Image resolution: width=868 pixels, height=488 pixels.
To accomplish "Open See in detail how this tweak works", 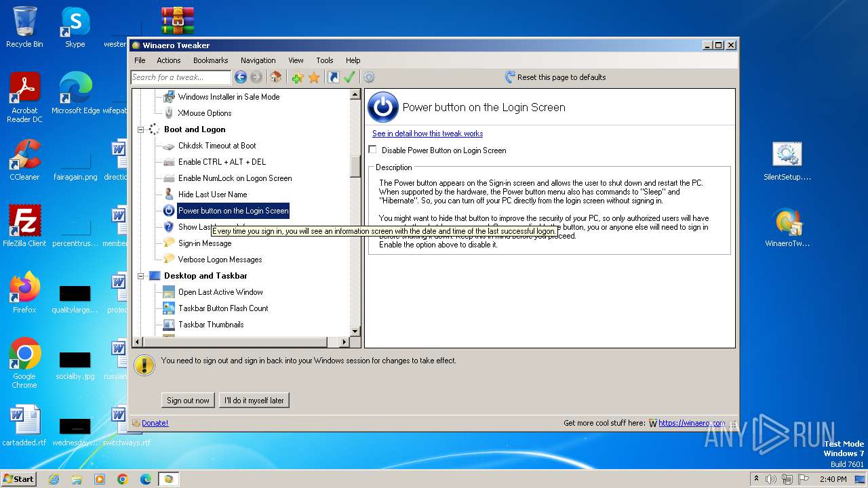I will (427, 134).
